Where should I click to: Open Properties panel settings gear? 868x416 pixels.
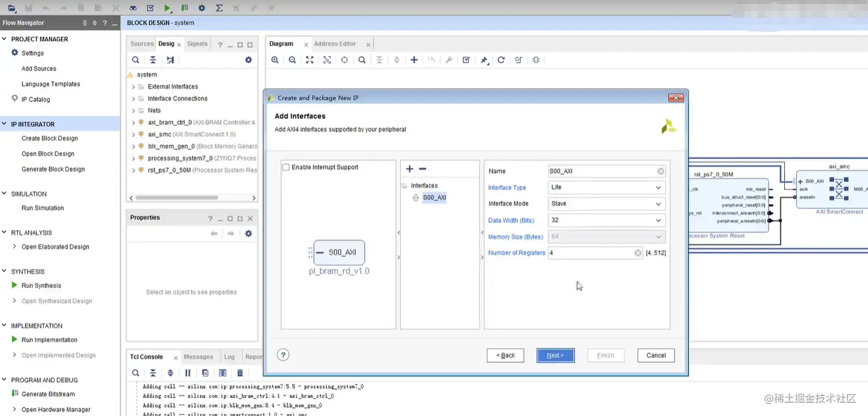248,233
